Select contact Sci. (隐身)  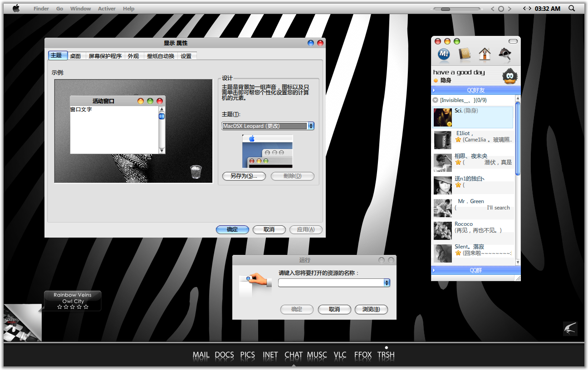point(473,117)
